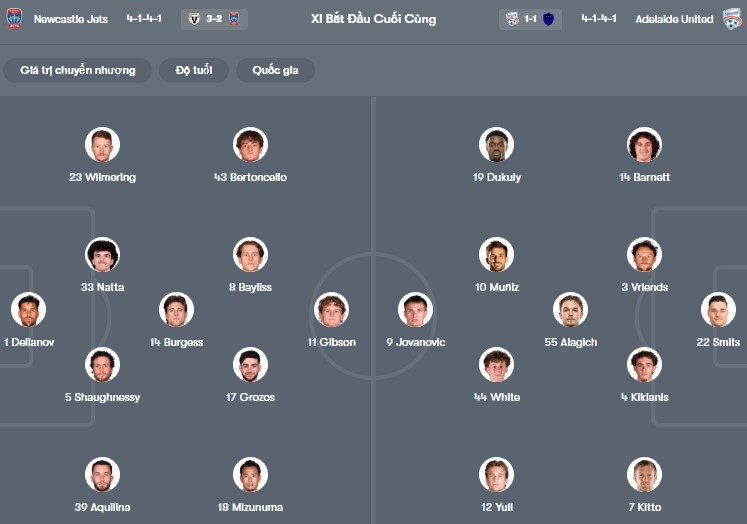The image size is (747, 524).
Task: Click Dukuly's player avatar
Action: [x=496, y=145]
